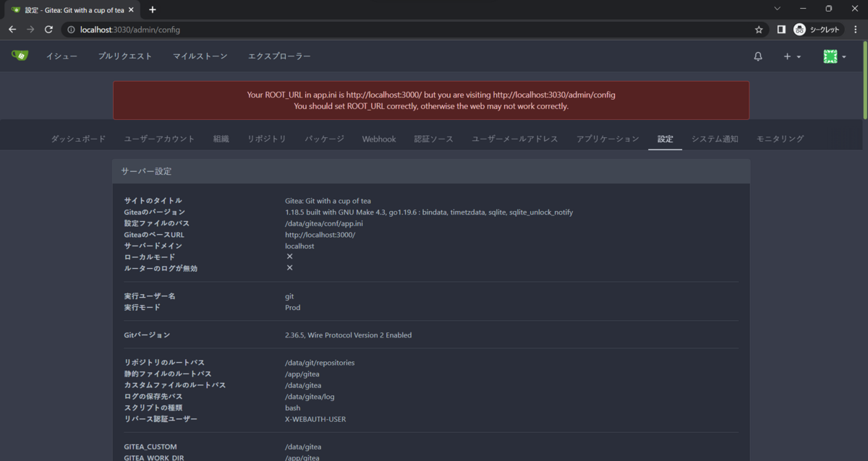Click the 実行モード Prod value
The height and width of the screenshot is (461, 868).
[x=292, y=308]
